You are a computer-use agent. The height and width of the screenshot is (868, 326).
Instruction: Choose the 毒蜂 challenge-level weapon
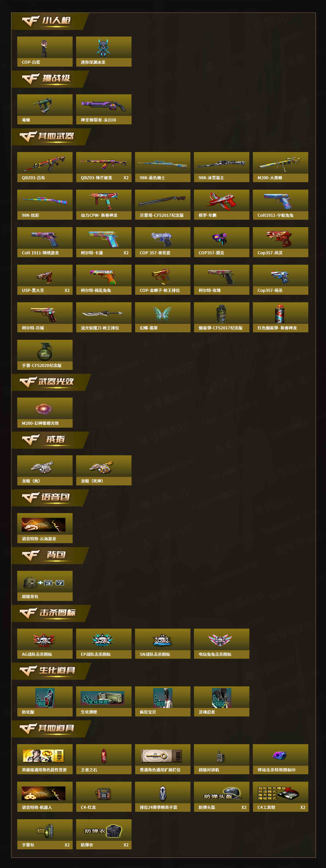coord(45,109)
